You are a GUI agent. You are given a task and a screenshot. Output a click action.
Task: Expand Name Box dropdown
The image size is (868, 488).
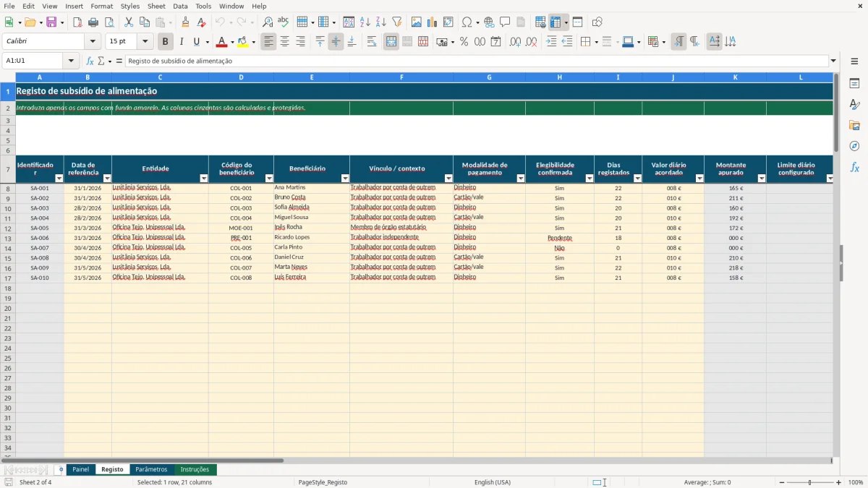click(x=71, y=61)
